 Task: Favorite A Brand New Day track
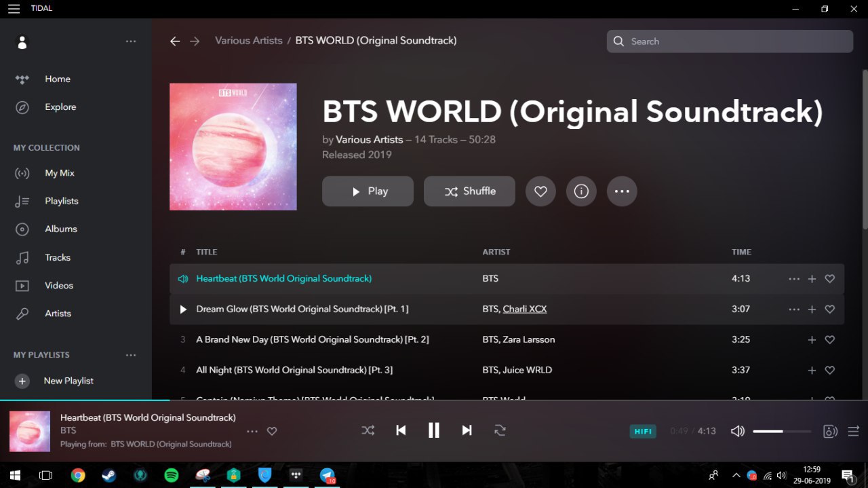tap(829, 340)
